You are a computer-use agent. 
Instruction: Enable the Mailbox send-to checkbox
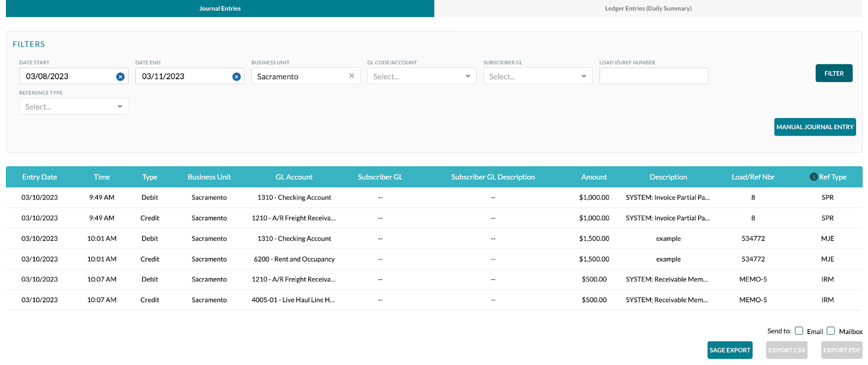pyautogui.click(x=831, y=331)
